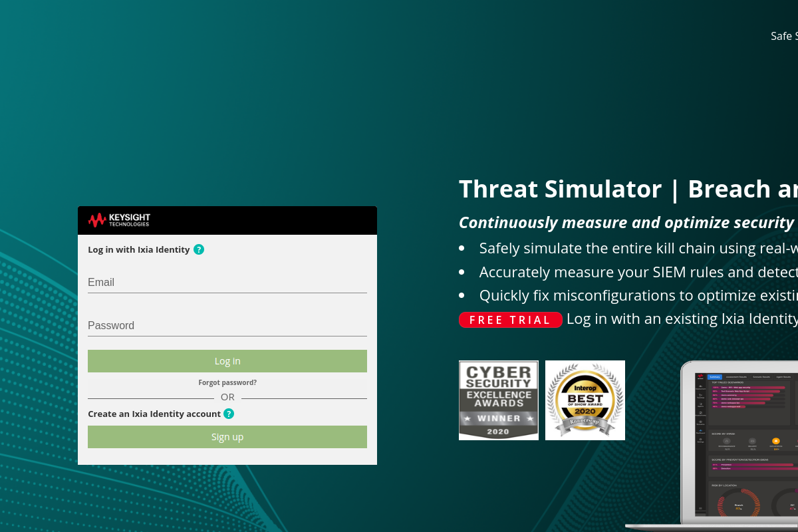Open help icon beside Log in with Ixia Identity

(x=199, y=249)
